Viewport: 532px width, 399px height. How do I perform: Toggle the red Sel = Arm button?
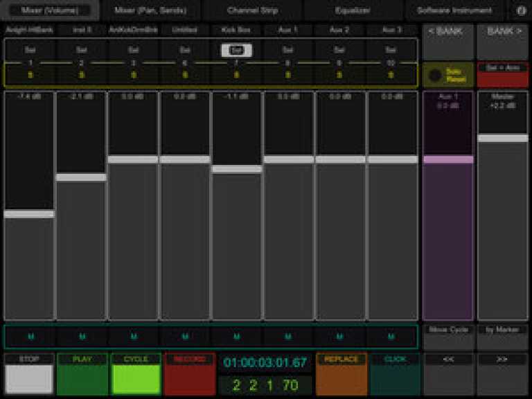503,75
